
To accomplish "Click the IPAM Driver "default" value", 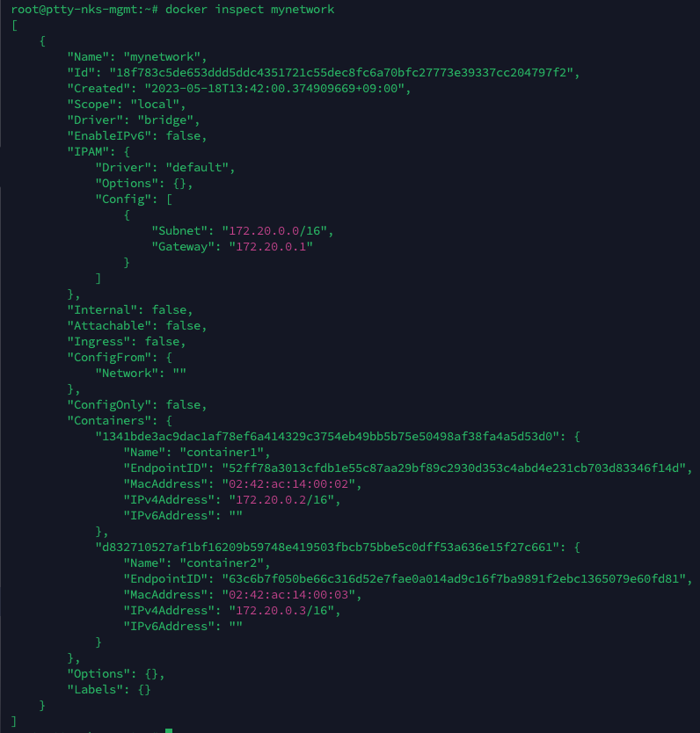I will click(197, 167).
